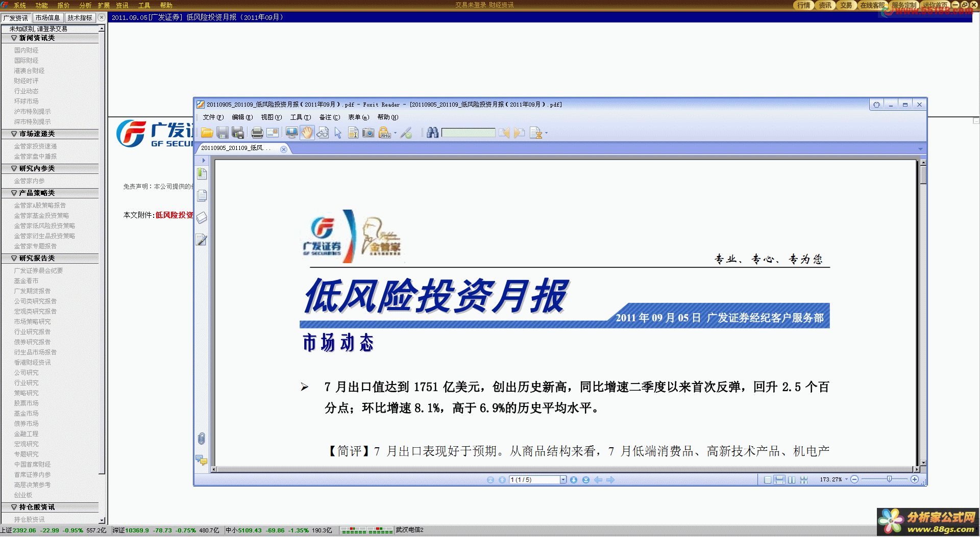Switch to facing pages layout

(792, 480)
